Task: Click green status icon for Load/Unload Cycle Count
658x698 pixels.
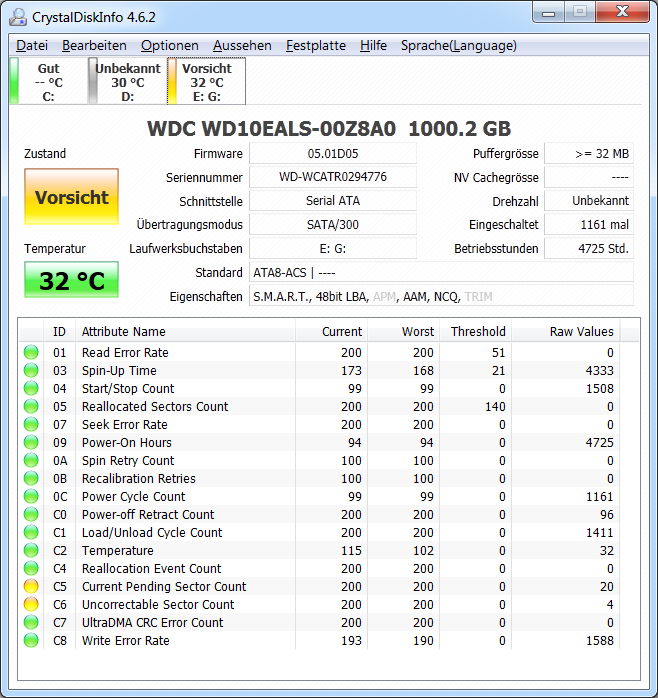Action: (31, 532)
